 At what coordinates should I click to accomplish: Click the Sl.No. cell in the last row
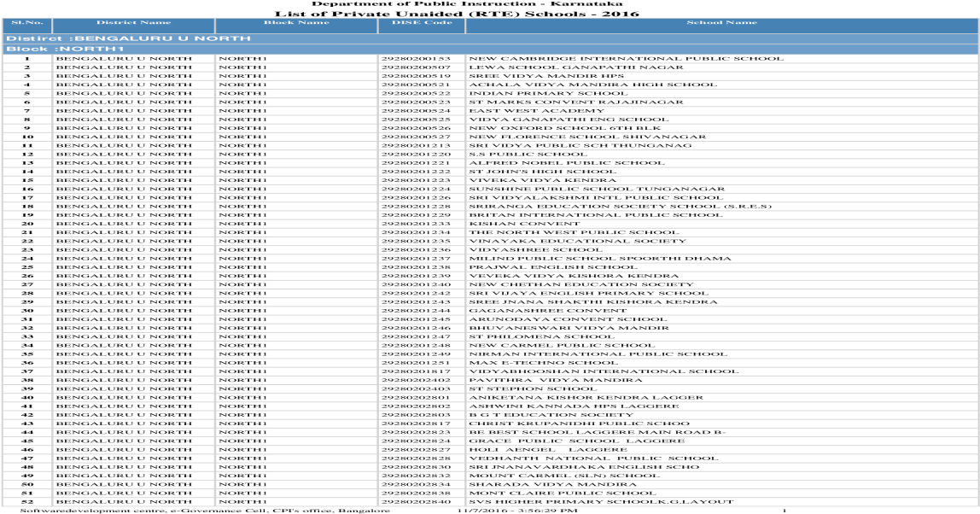[28, 499]
